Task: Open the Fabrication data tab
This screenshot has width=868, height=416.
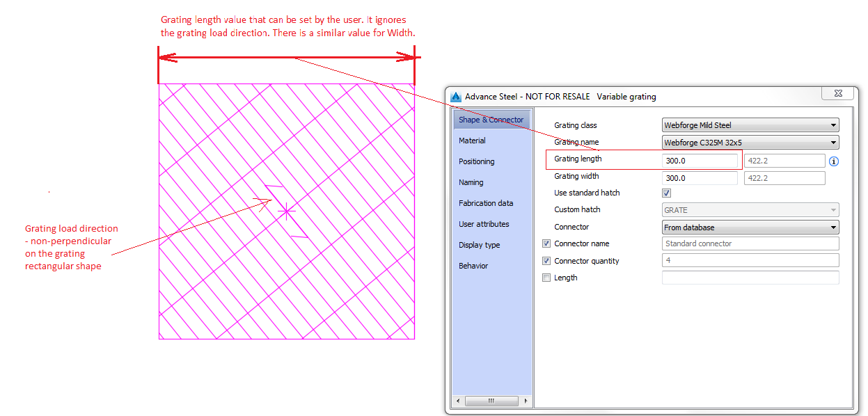Action: click(x=491, y=203)
